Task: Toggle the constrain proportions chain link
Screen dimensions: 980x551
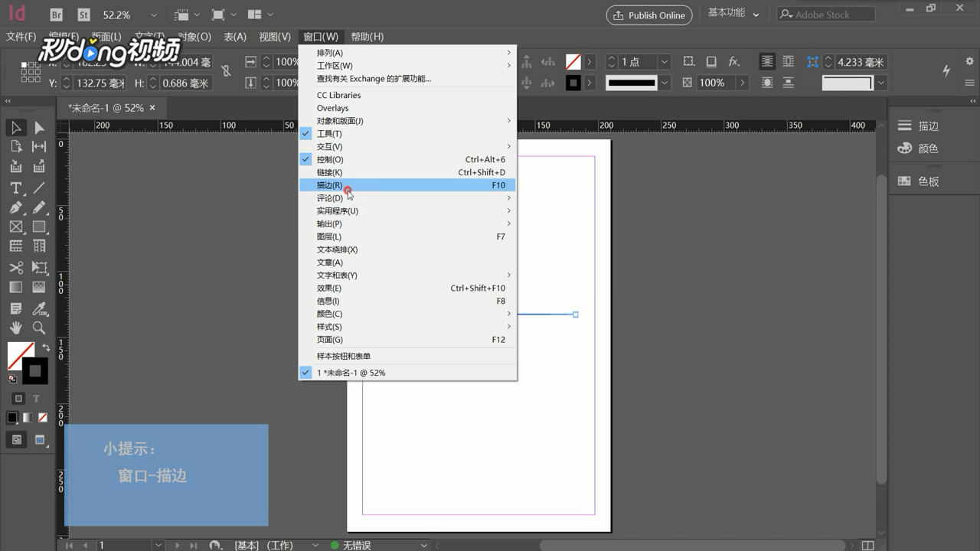Action: pos(226,71)
